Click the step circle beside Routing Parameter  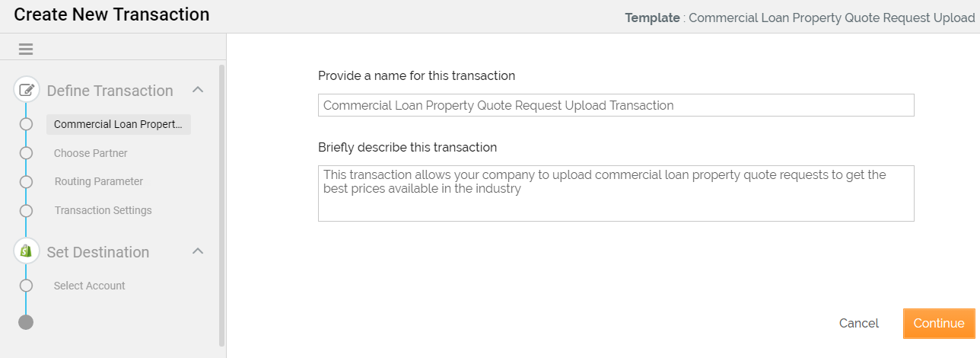(27, 182)
